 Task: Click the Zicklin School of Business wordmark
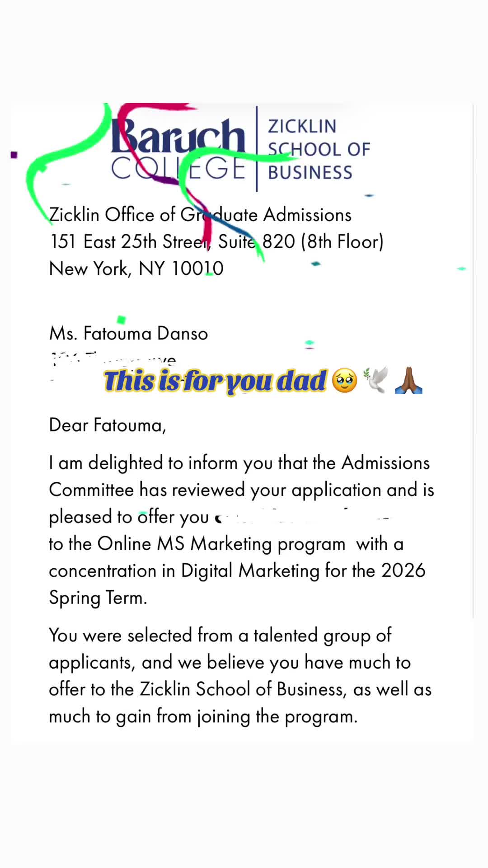[319, 150]
